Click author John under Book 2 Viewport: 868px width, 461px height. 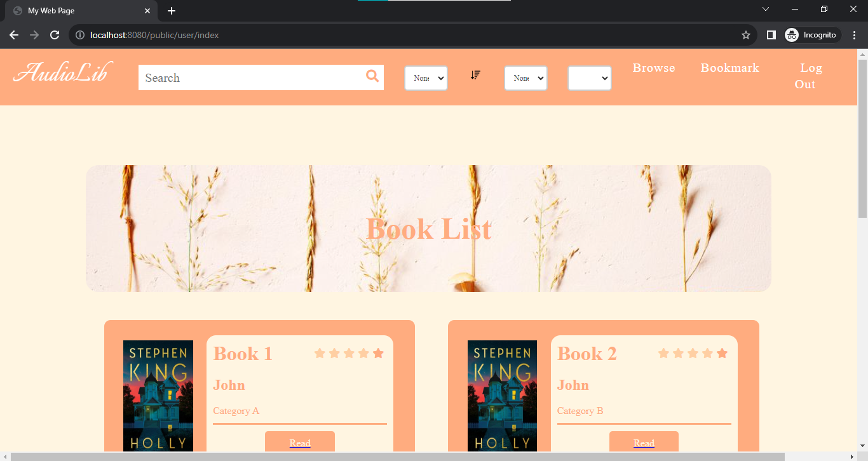[573, 385]
